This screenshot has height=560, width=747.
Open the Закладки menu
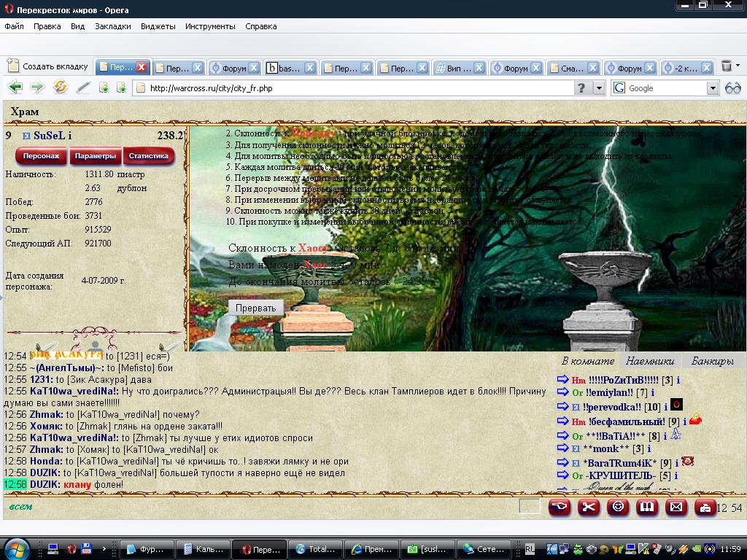coord(113,26)
